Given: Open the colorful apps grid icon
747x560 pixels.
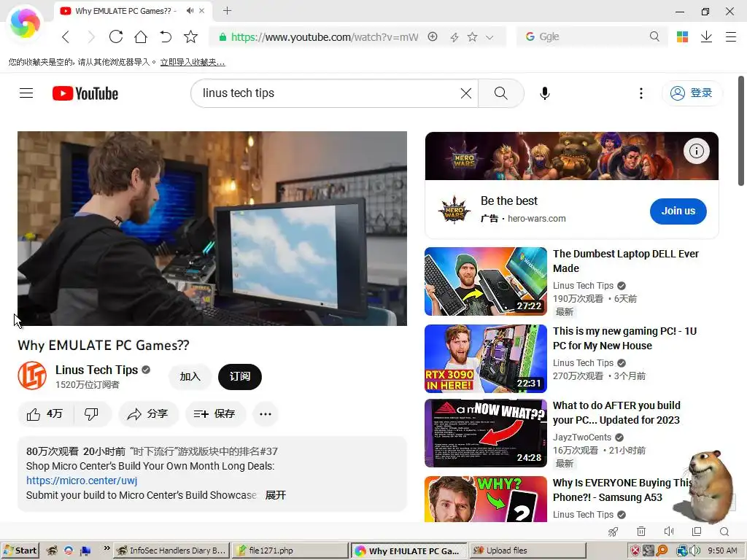Looking at the screenshot, I should [x=682, y=36].
